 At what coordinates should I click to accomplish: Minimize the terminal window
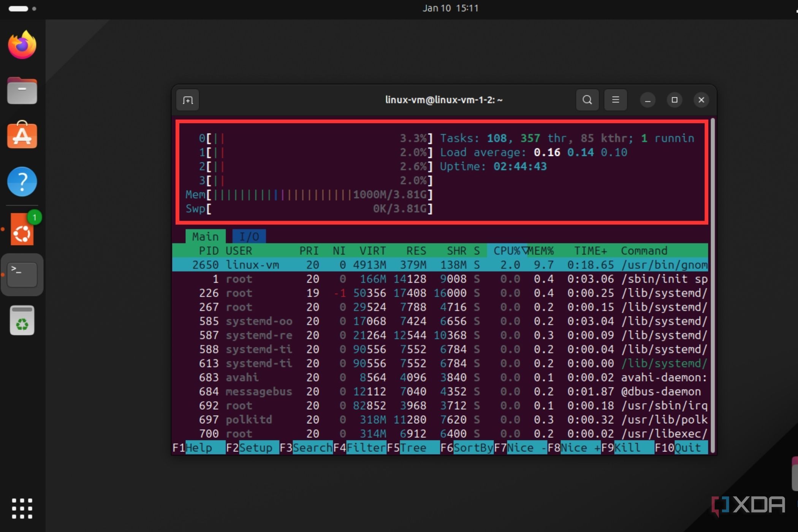pyautogui.click(x=648, y=100)
